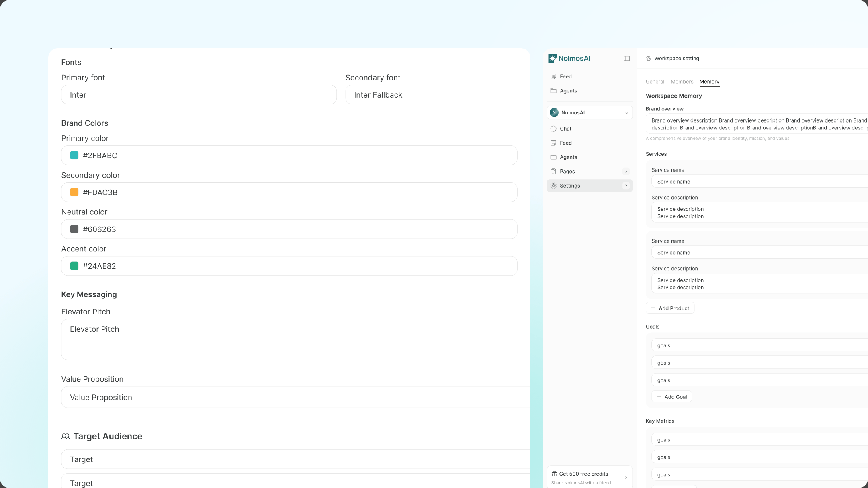Open the secondary color #FDAC3B swatch
The image size is (868, 488).
74,192
